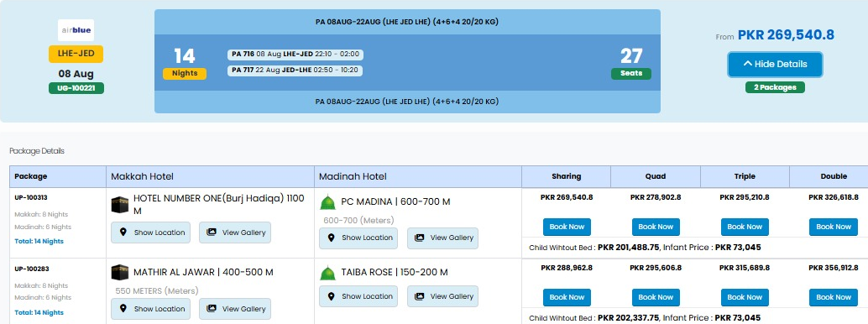Click the top PA 08AUG-22AUG flight banner

pyautogui.click(x=407, y=22)
